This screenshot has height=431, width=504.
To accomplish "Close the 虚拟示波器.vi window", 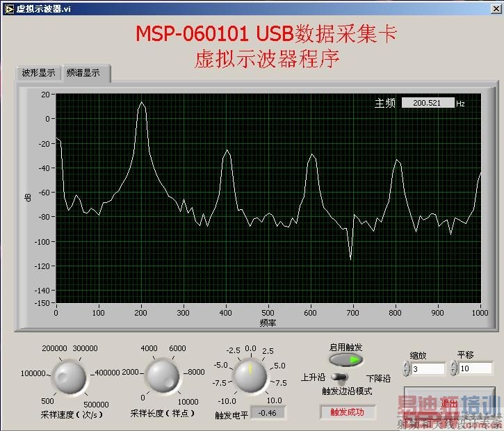I will click(496, 8).
